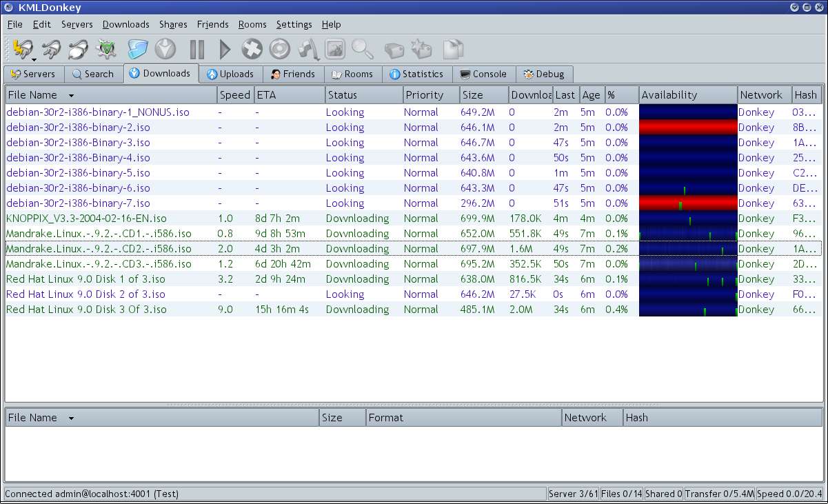
Task: Switch to the Search tab
Action: click(93, 74)
